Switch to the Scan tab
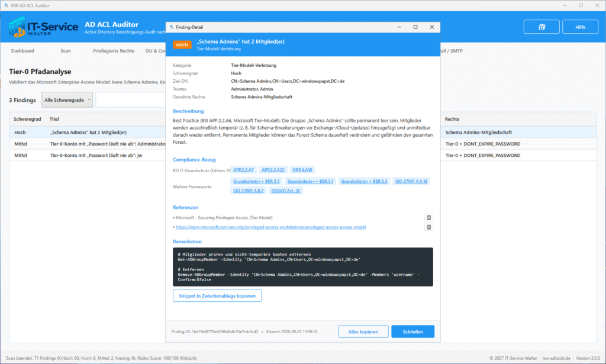 click(x=66, y=51)
